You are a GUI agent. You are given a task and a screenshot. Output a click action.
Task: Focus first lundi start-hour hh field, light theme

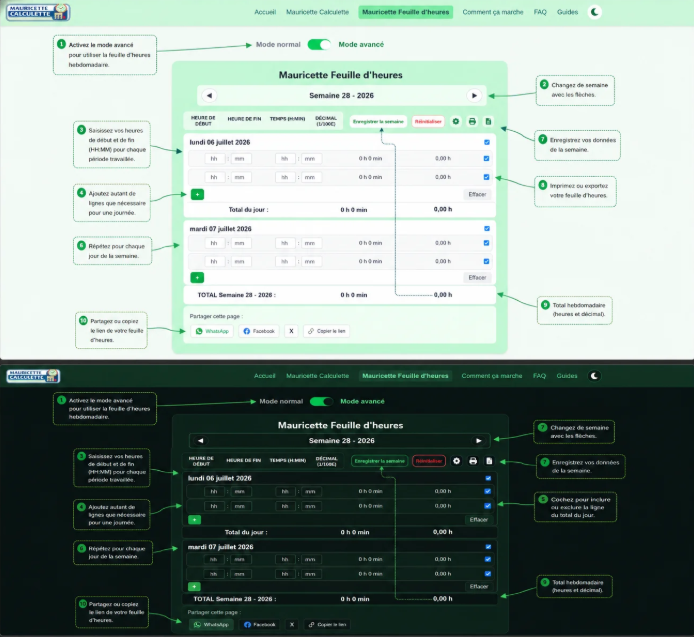click(215, 158)
